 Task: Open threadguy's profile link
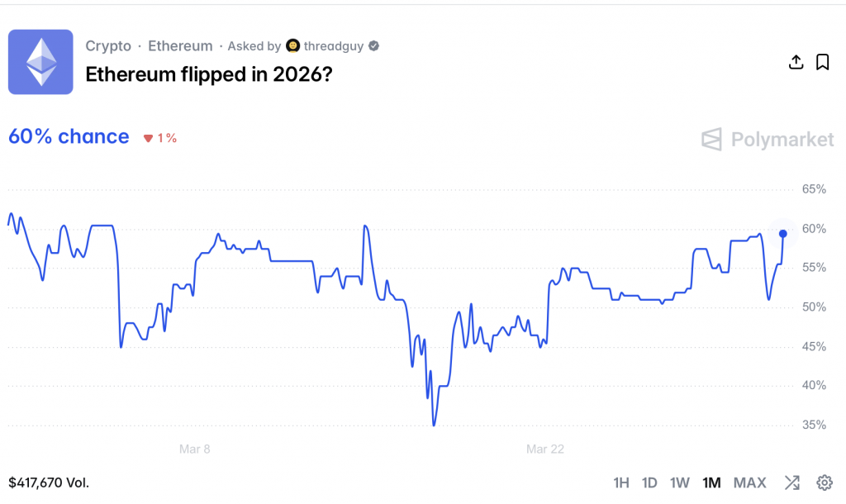pos(335,46)
